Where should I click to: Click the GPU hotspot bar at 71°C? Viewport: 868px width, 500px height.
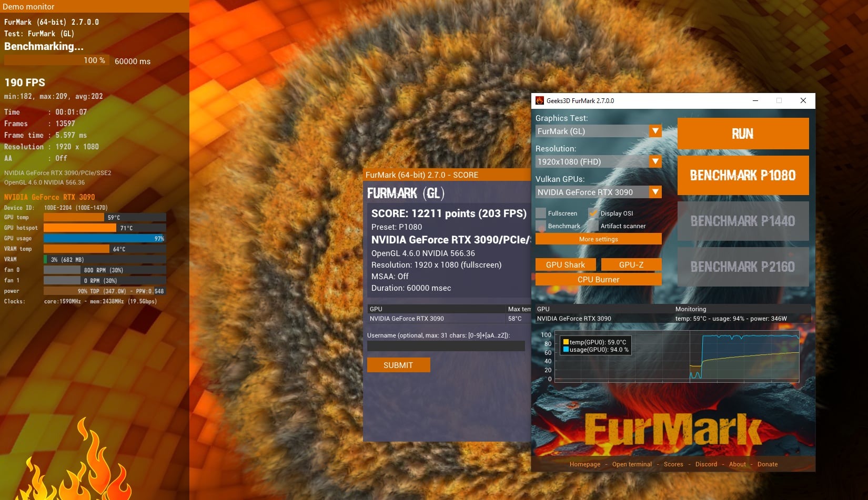click(x=105, y=228)
